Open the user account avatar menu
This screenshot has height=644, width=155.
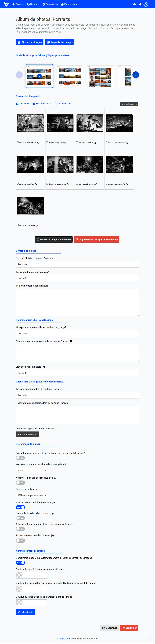[x=146, y=4]
